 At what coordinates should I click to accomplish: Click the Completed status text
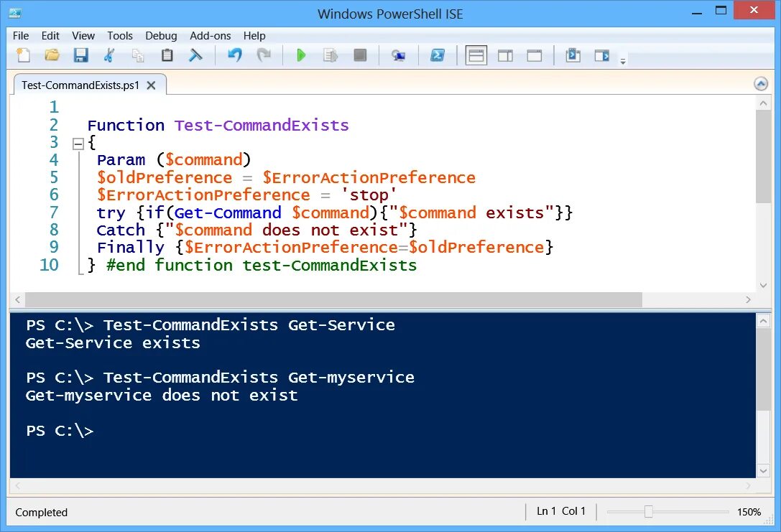coord(42,512)
